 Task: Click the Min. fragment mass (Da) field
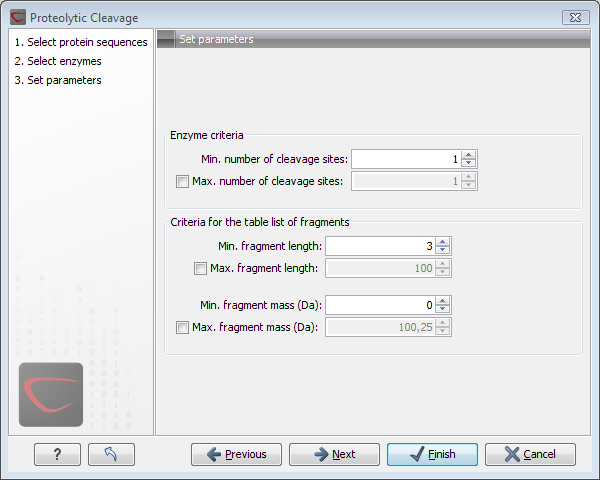tap(380, 305)
